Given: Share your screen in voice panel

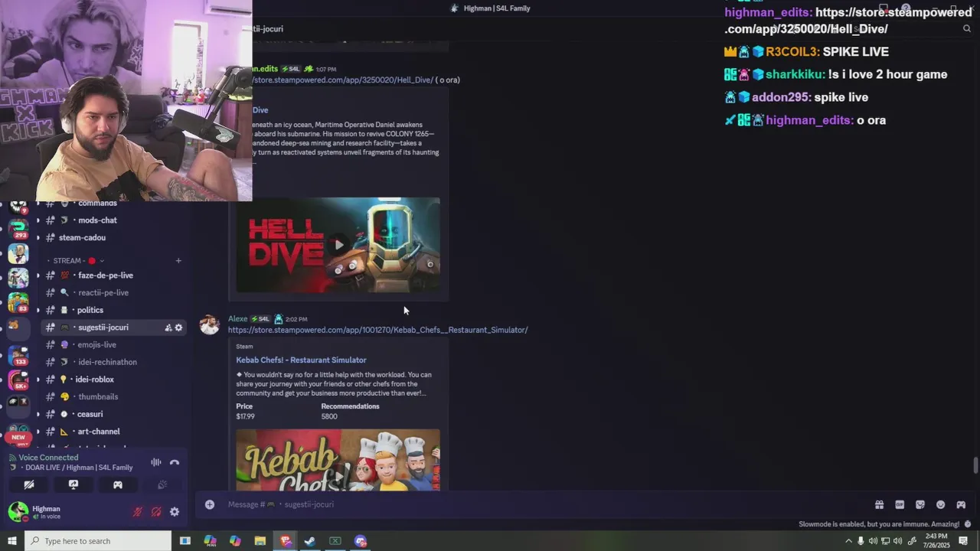Looking at the screenshot, I should coord(73,484).
